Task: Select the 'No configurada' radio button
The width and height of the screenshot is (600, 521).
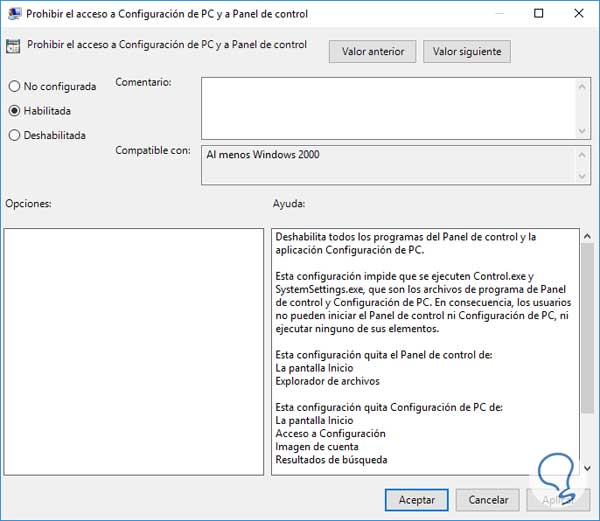Action: pos(14,87)
